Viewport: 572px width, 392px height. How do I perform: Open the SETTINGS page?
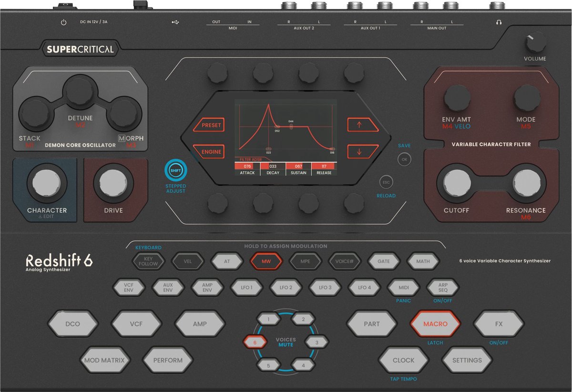tap(467, 360)
